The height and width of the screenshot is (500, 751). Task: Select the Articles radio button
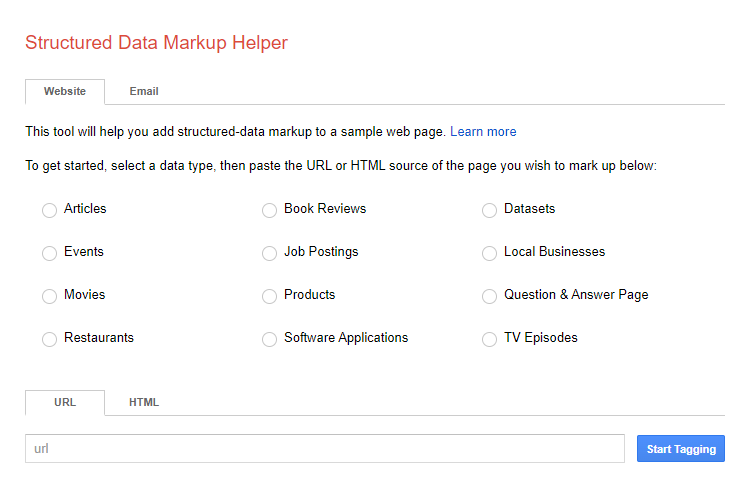[49, 210]
